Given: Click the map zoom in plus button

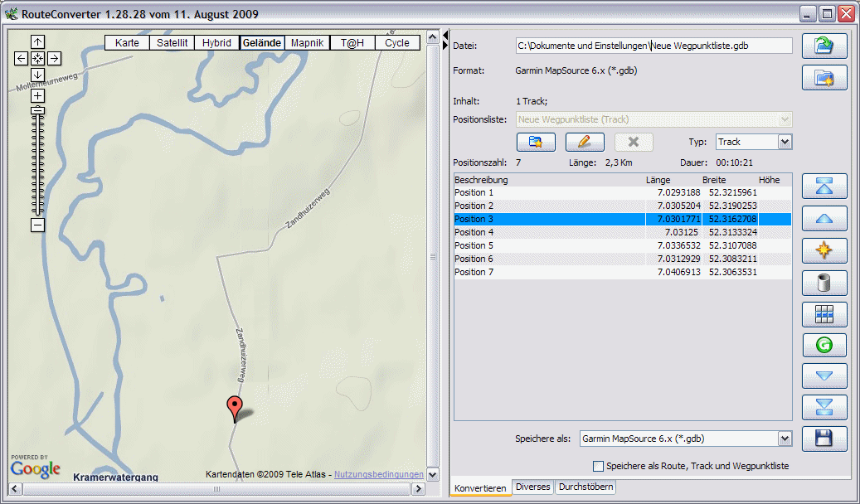Looking at the screenshot, I should pyautogui.click(x=38, y=95).
